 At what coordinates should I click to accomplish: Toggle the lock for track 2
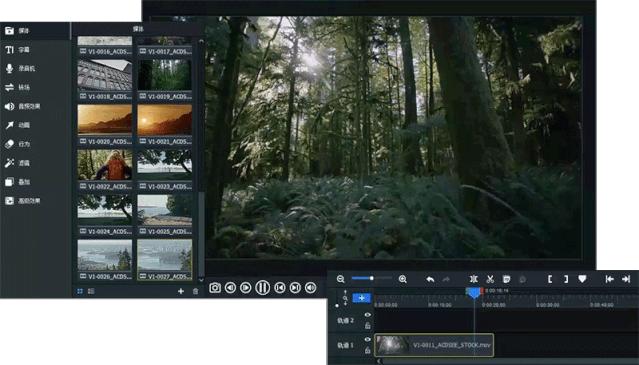(368, 325)
